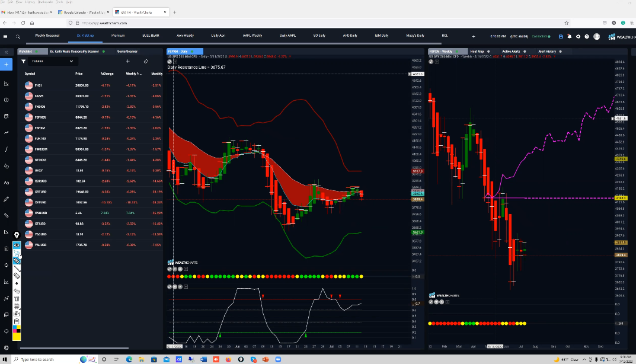636x364 pixels.
Task: Open the calendar icon in sidebar
Action: [6, 116]
